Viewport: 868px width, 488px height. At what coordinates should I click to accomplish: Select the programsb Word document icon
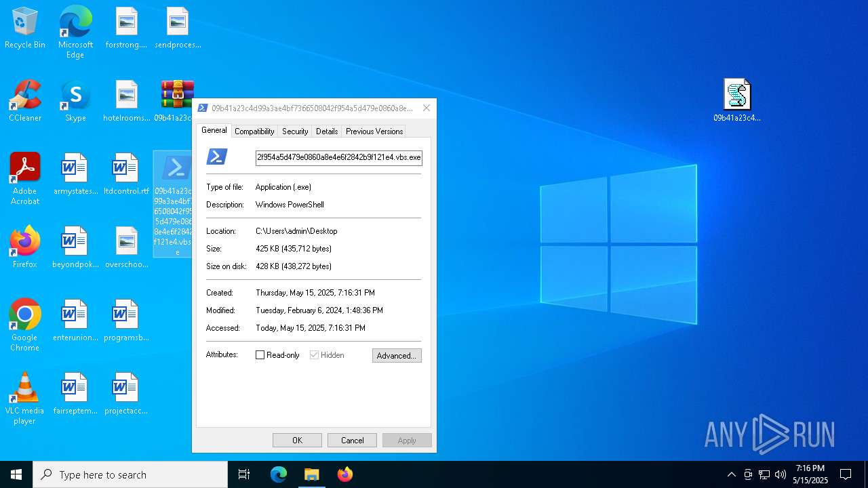point(126,321)
